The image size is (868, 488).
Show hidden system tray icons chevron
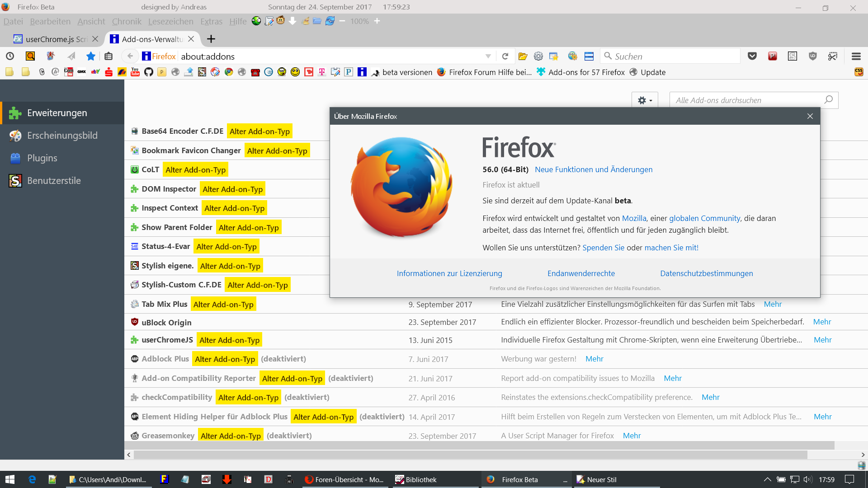pos(767,479)
